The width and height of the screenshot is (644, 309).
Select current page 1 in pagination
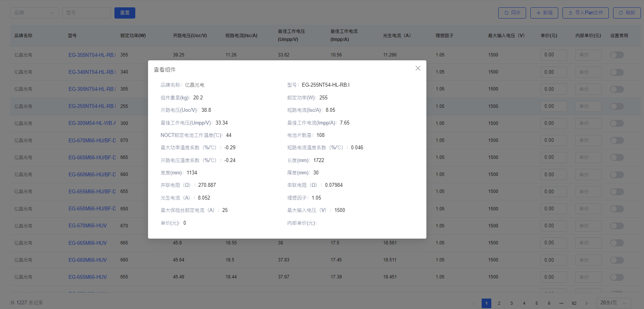click(x=486, y=303)
